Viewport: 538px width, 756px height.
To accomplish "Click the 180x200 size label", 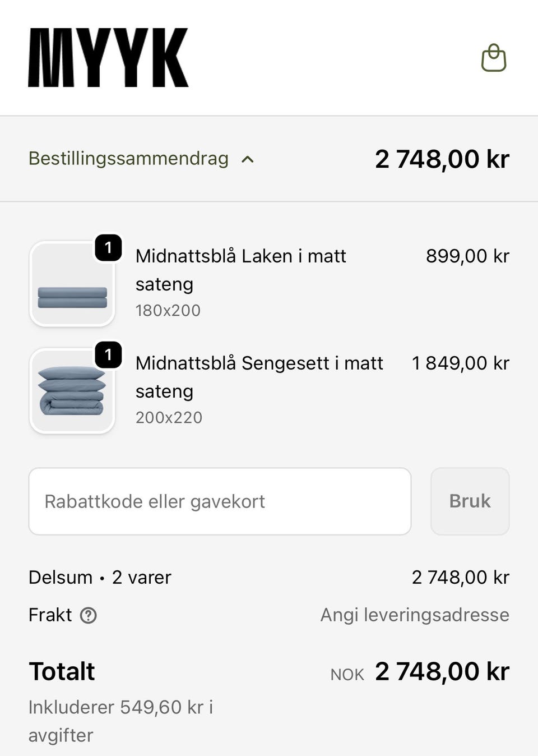I will (168, 311).
